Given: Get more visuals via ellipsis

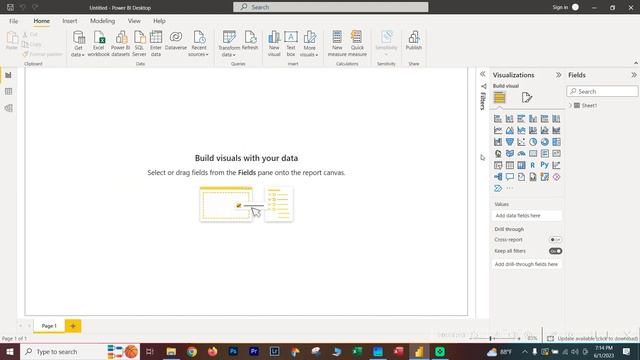Looking at the screenshot, I should 510,189.
